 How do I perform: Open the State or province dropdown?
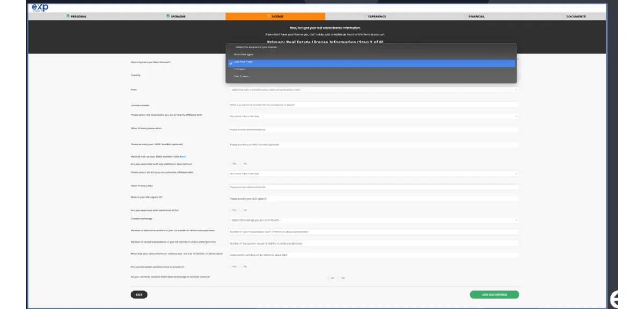(x=374, y=90)
